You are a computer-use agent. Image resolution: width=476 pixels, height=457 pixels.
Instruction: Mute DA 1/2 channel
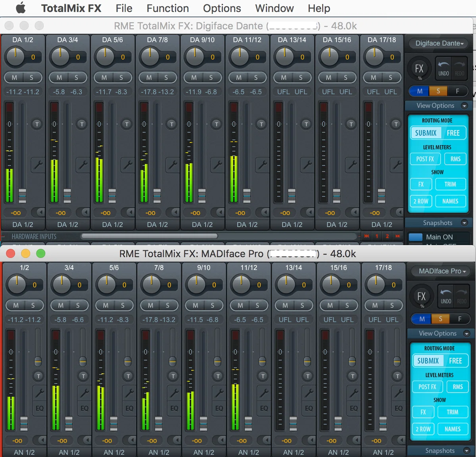pyautogui.click(x=14, y=77)
